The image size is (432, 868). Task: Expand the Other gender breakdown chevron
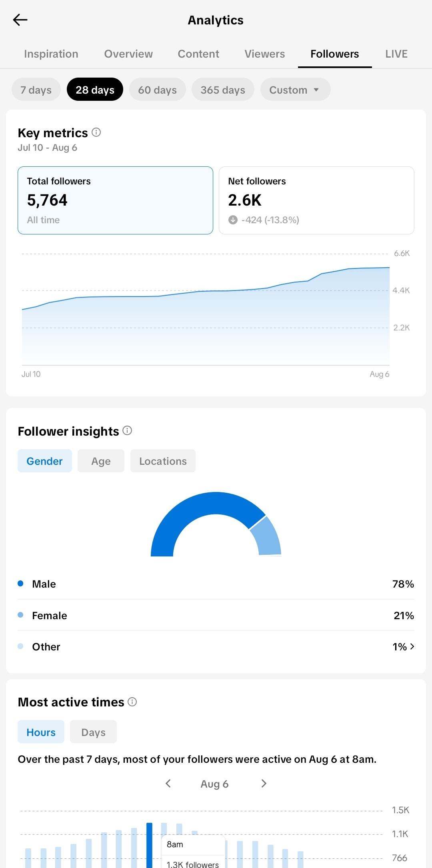click(412, 646)
